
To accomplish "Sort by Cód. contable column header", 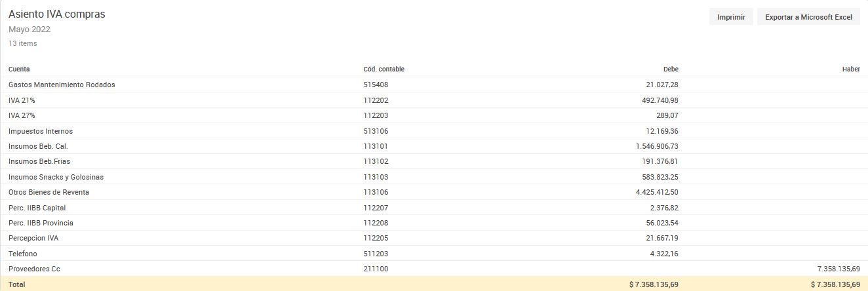I will [384, 69].
